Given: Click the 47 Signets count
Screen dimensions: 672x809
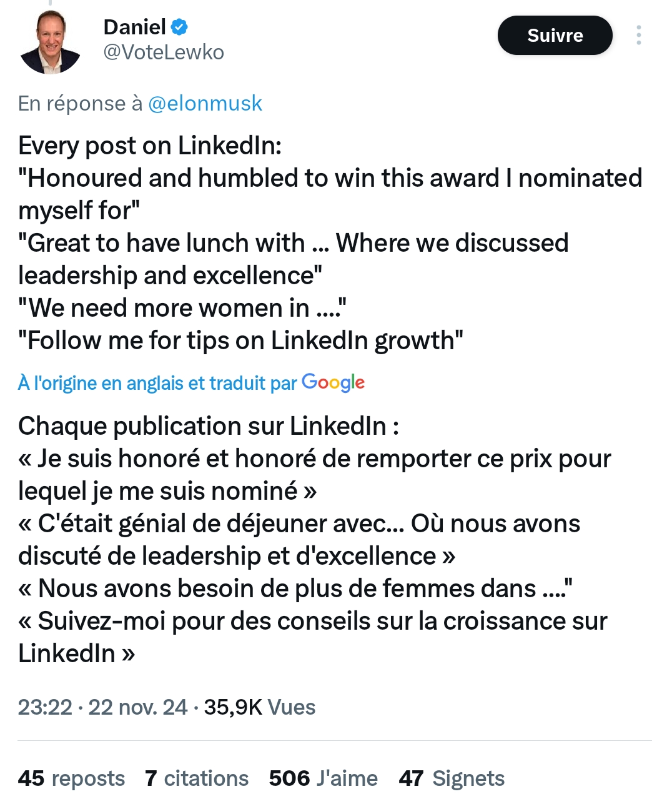Looking at the screenshot, I should [x=452, y=778].
